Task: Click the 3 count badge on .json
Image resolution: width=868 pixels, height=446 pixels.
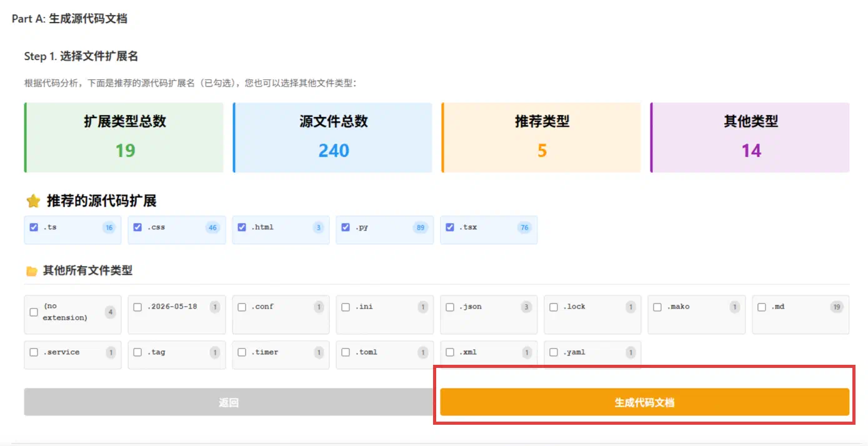Action: pyautogui.click(x=527, y=307)
